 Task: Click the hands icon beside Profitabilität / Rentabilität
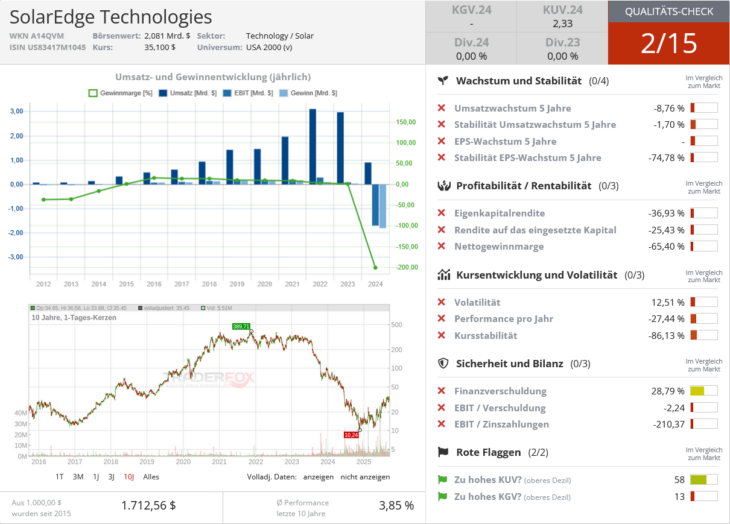click(x=444, y=186)
